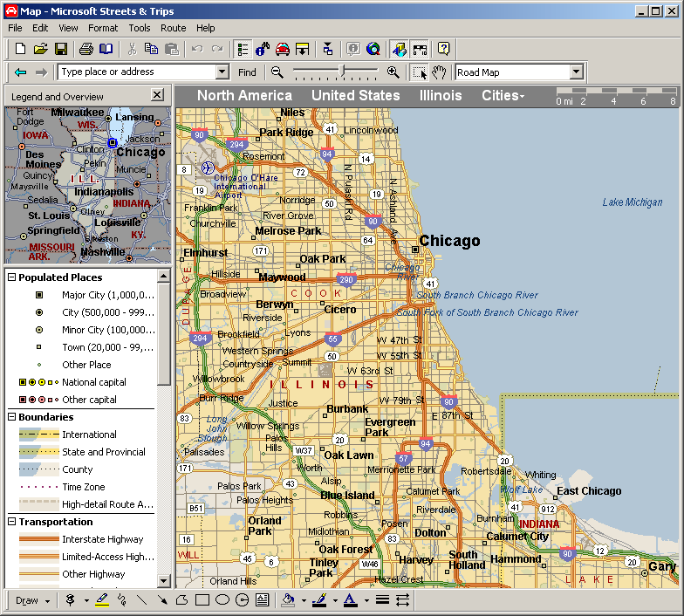Collapse the Boundaries legend section
Image resolution: width=684 pixels, height=616 pixels.
pos(12,417)
